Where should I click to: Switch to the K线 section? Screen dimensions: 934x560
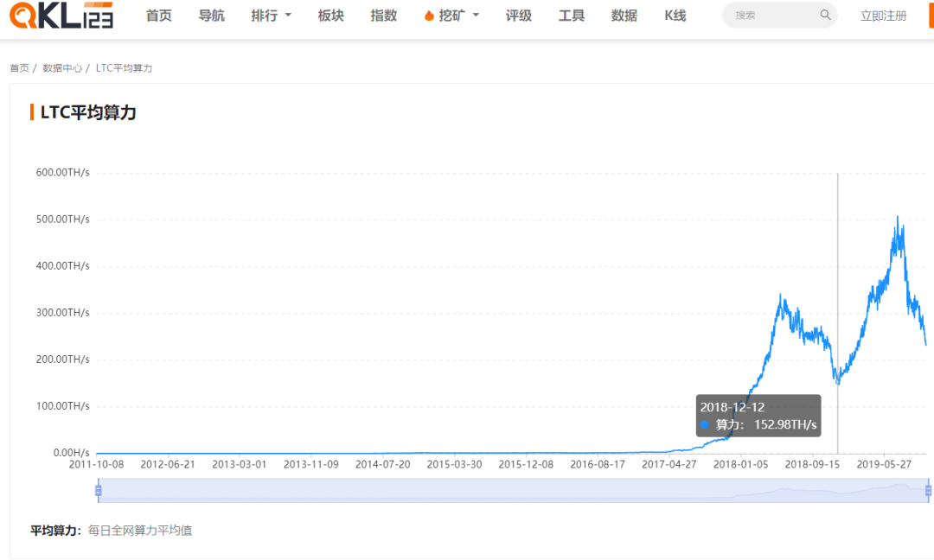coord(675,15)
